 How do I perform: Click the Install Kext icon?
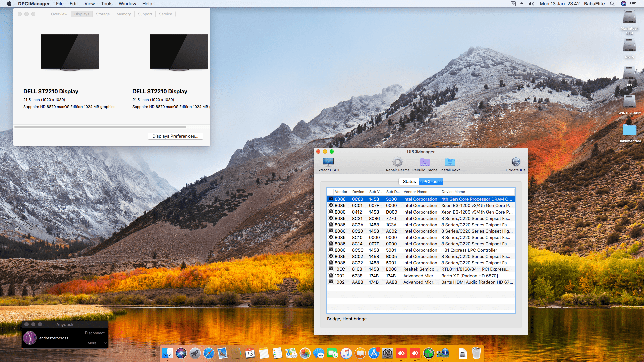click(450, 162)
